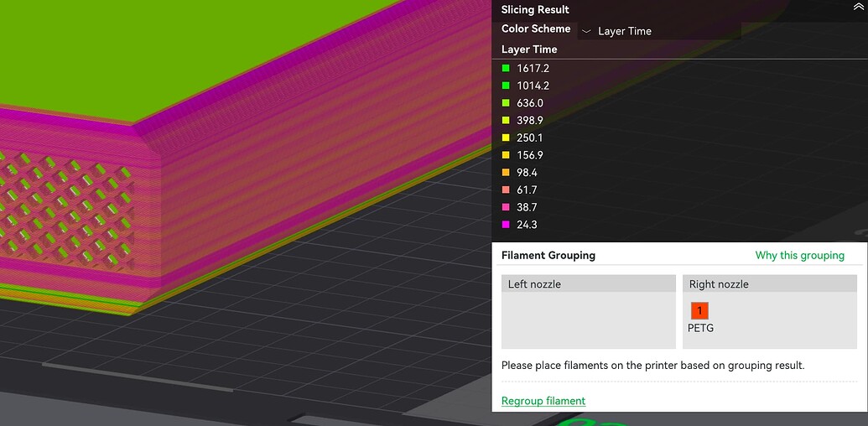Select the 398.9 legend value

pyautogui.click(x=530, y=120)
